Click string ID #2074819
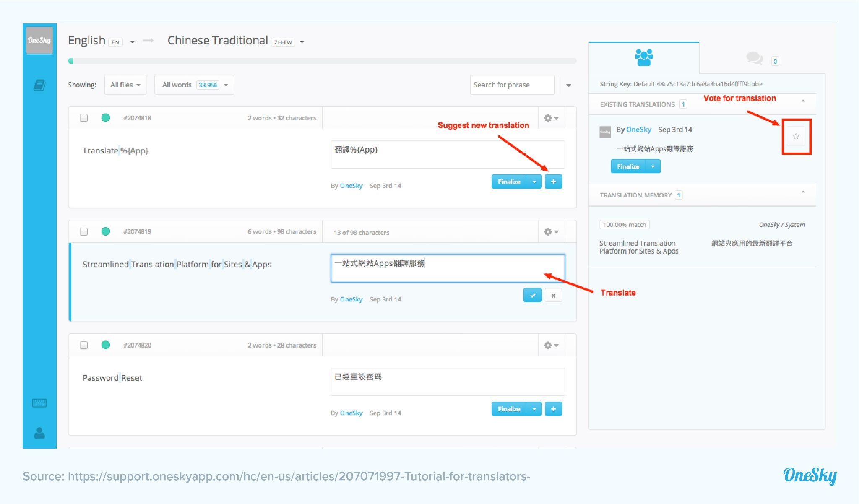Image resolution: width=859 pixels, height=504 pixels. point(137,231)
